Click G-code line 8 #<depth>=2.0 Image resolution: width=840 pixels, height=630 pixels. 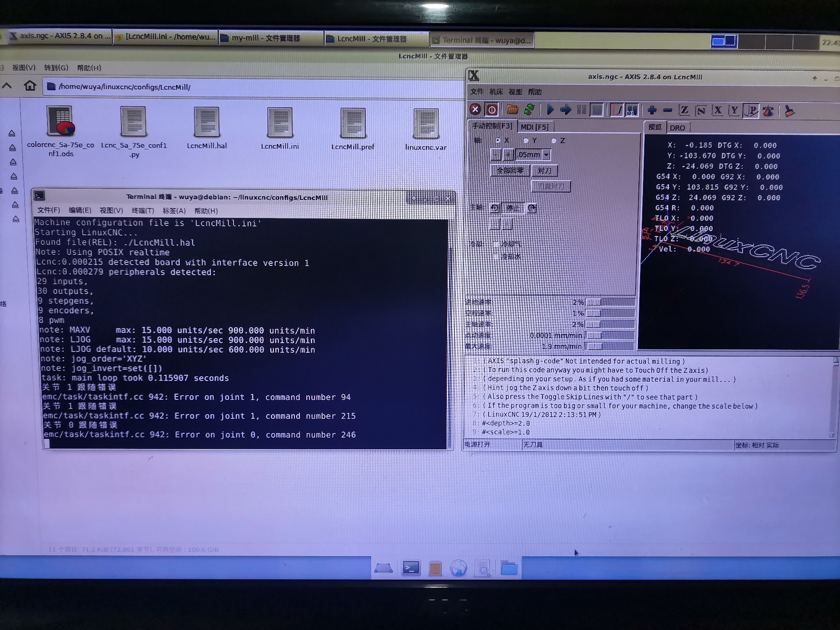506,423
